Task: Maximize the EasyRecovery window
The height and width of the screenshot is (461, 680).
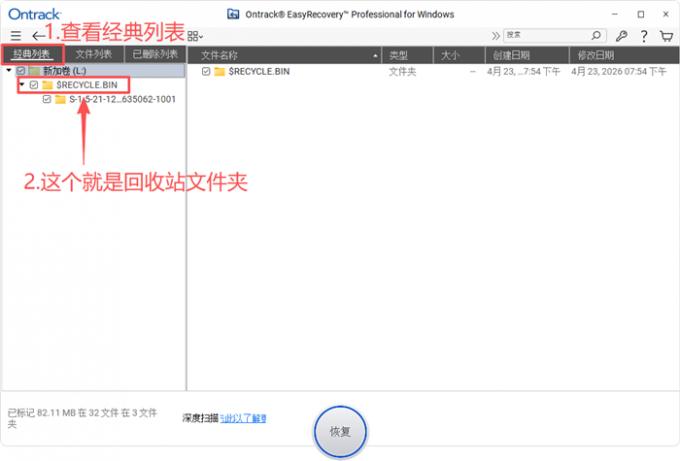Action: pyautogui.click(x=641, y=14)
